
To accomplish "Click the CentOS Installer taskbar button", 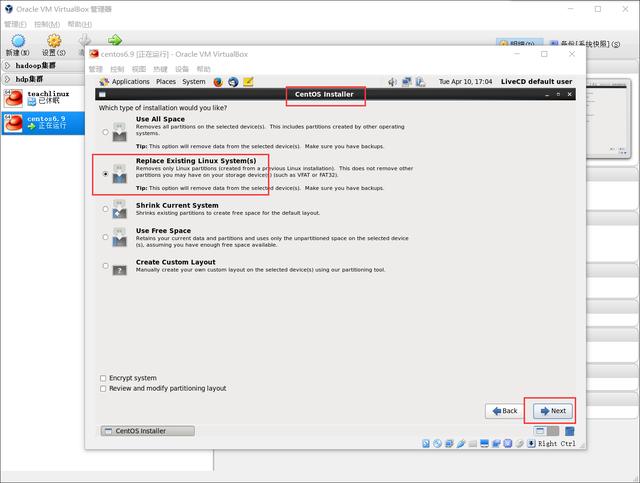I will pos(147,431).
